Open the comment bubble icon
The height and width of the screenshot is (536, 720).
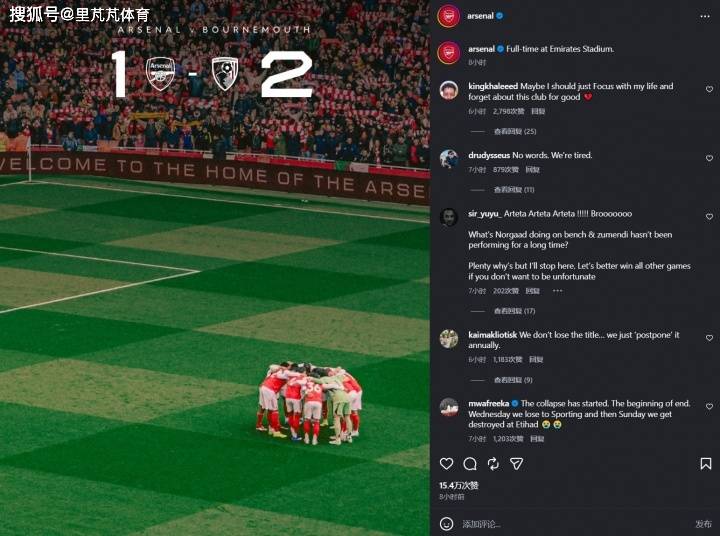pos(470,464)
